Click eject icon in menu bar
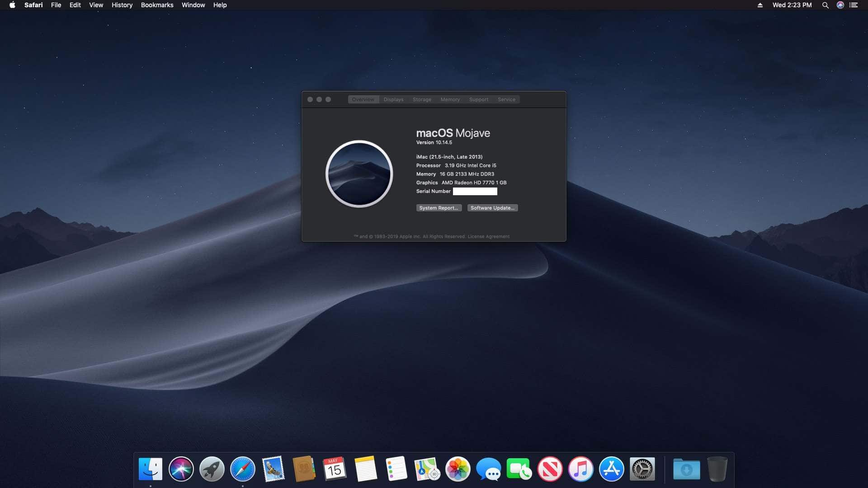 point(760,5)
